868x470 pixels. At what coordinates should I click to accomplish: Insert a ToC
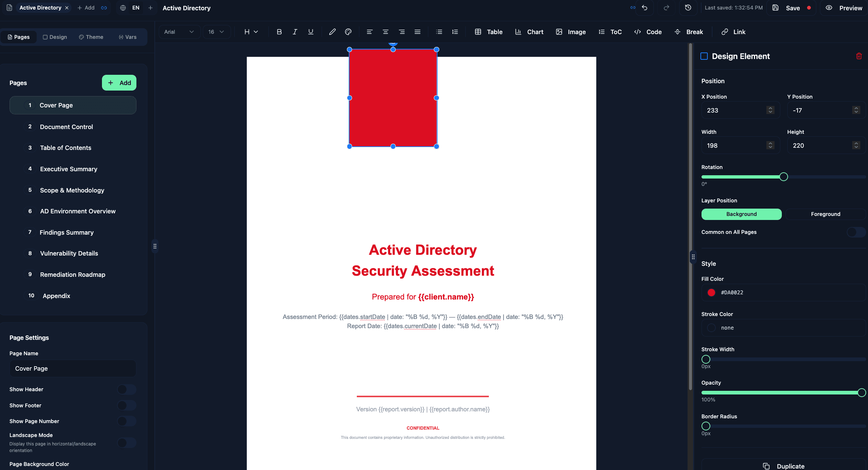pyautogui.click(x=610, y=32)
